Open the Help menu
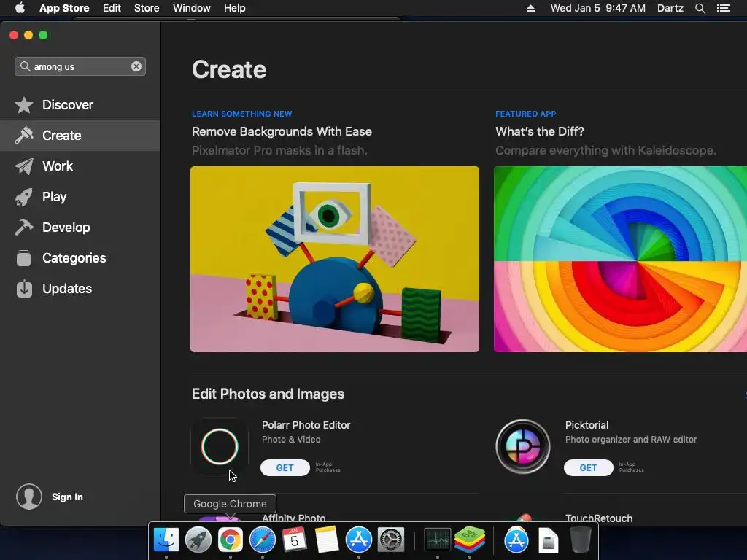Screen dimensions: 747x560 [235, 8]
